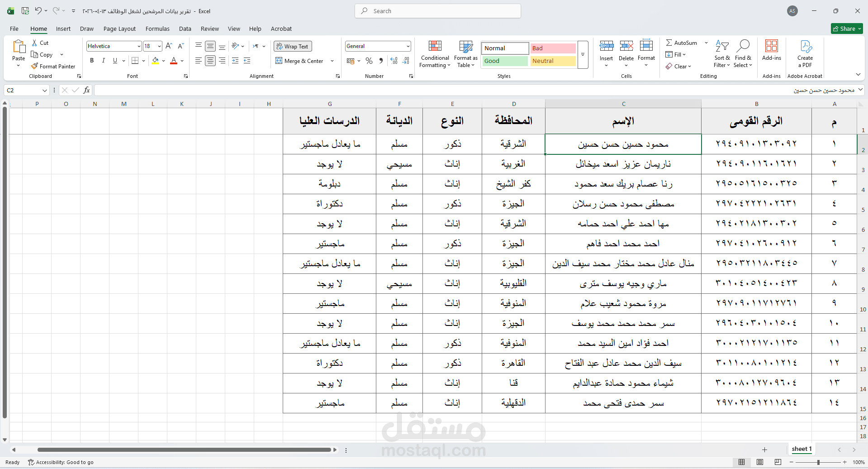Open the Fill dropdown
Image resolution: width=868 pixels, height=469 pixels.
(676, 54)
